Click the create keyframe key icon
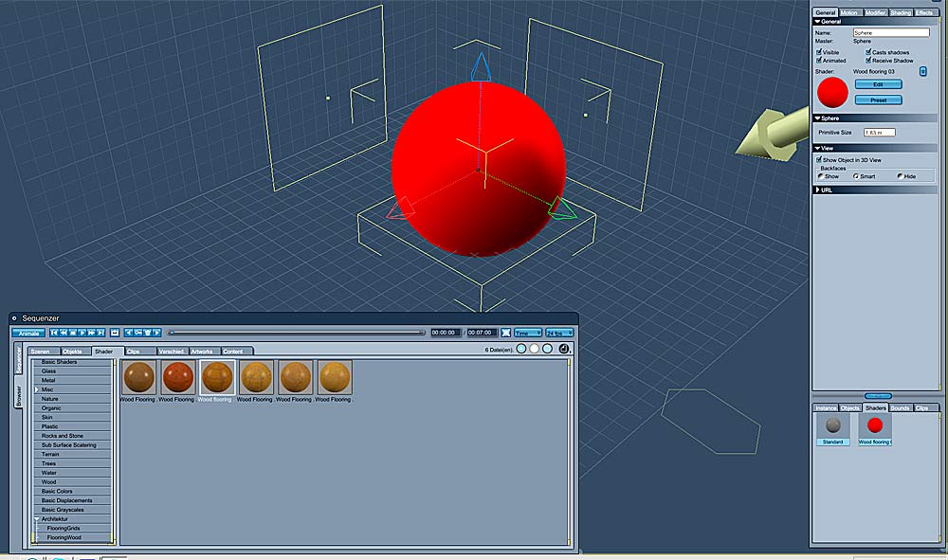The height and width of the screenshot is (560, 948). click(137, 333)
